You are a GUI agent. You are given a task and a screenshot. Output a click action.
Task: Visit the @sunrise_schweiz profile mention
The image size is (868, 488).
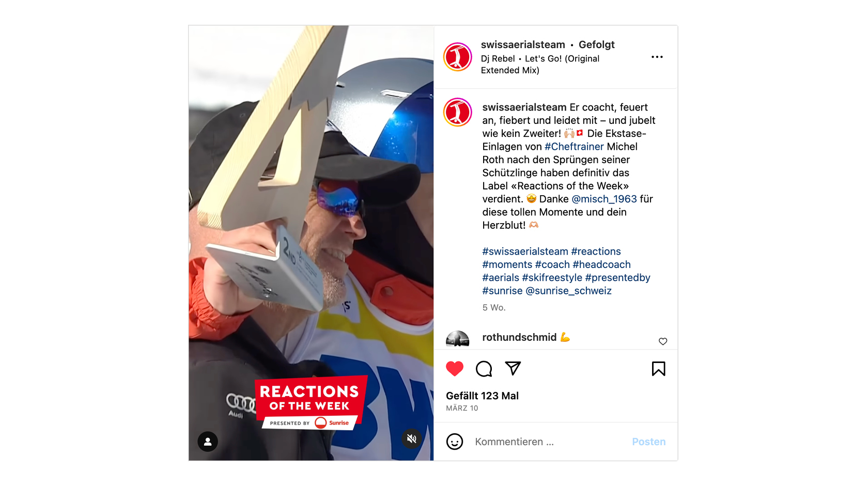[x=568, y=291]
